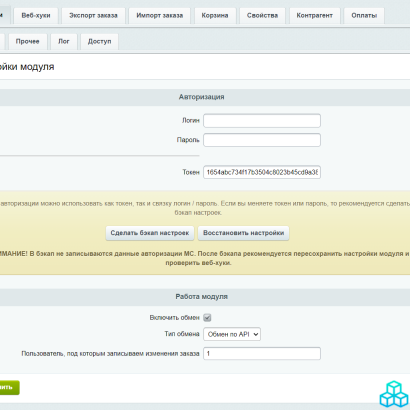Select the Импорт заказа tab
The height and width of the screenshot is (410, 410).
point(160,16)
